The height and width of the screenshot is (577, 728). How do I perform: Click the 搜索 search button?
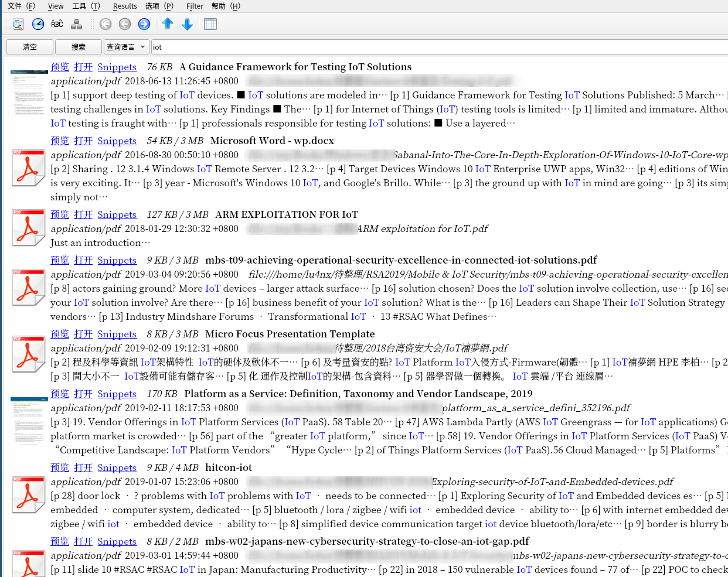[79, 47]
